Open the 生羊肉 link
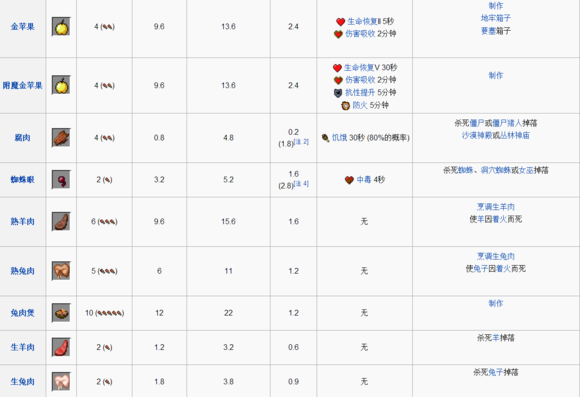This screenshot has width=580, height=397. [x=23, y=347]
